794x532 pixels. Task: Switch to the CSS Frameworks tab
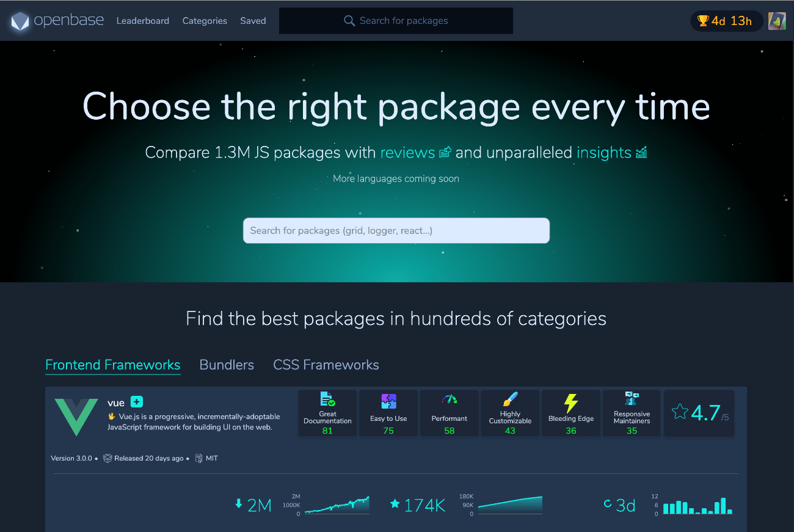tap(326, 365)
